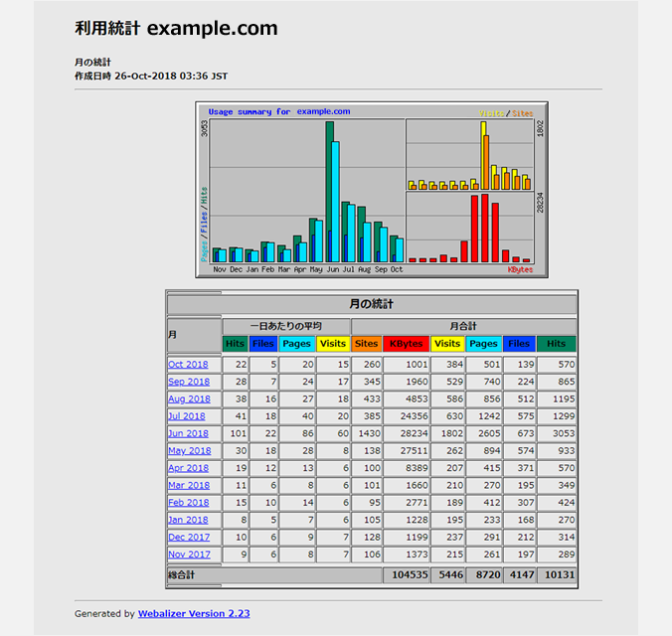Open the Mar 2018 month link

(188, 485)
